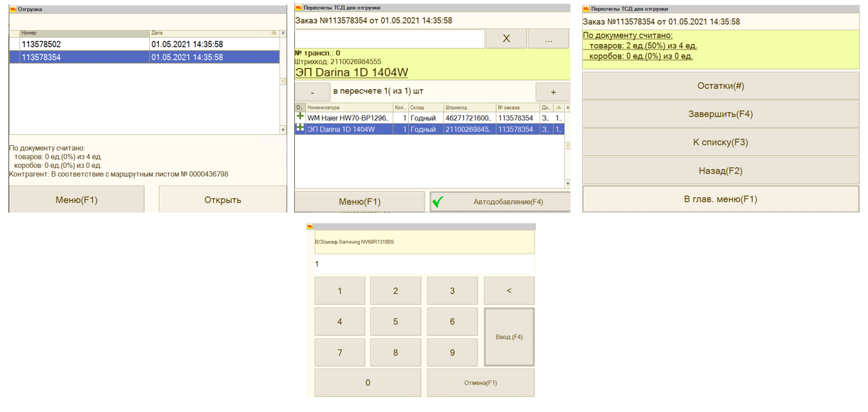Screen dimensions: 868x412
Task: Click the green checkmark on Автодобавление
Action: 438,202
